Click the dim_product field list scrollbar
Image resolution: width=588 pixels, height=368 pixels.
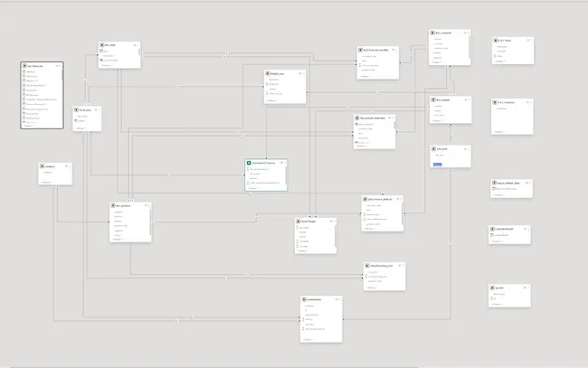[150, 222]
